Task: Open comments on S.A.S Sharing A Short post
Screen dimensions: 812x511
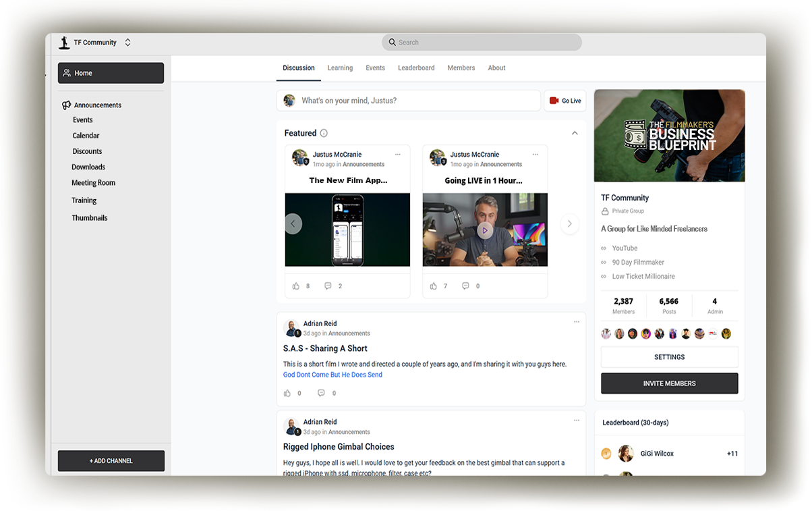Action: [321, 393]
